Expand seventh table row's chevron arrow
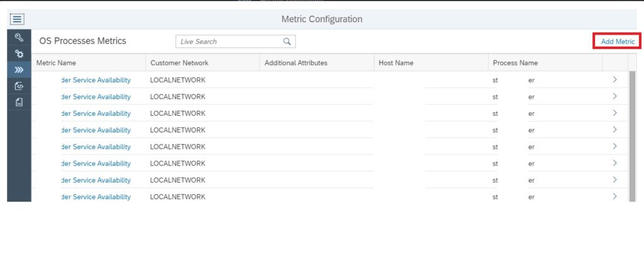This screenshot has width=644, height=269. (615, 180)
